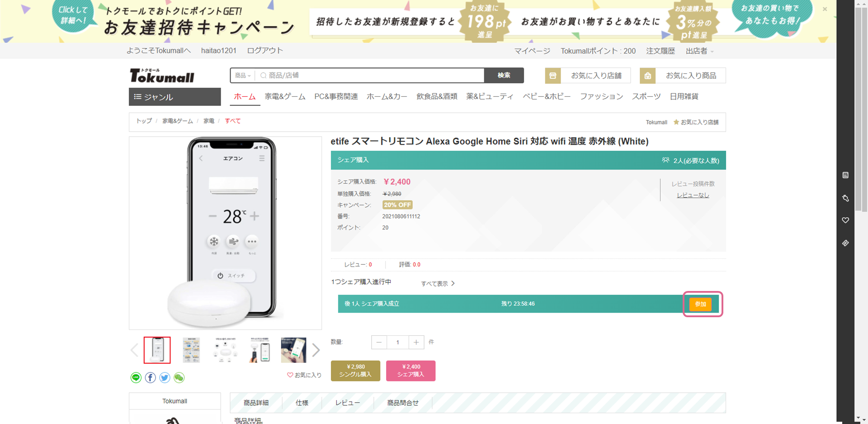Select fifth thumbnail with hand holding phone

[x=293, y=350]
